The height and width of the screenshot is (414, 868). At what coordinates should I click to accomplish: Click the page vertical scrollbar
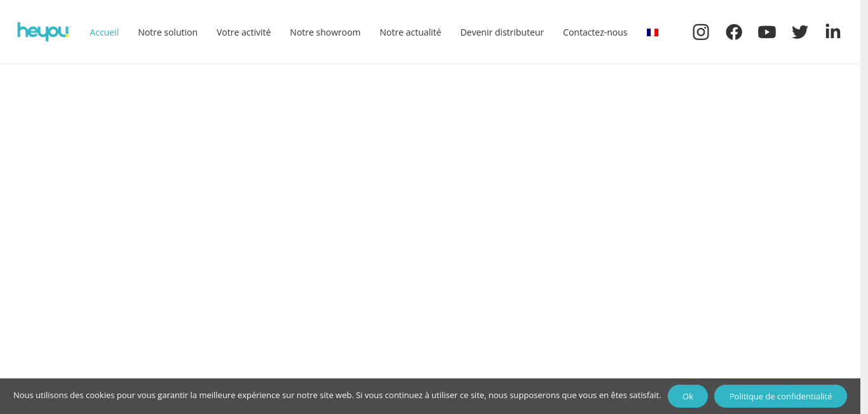coord(864,207)
